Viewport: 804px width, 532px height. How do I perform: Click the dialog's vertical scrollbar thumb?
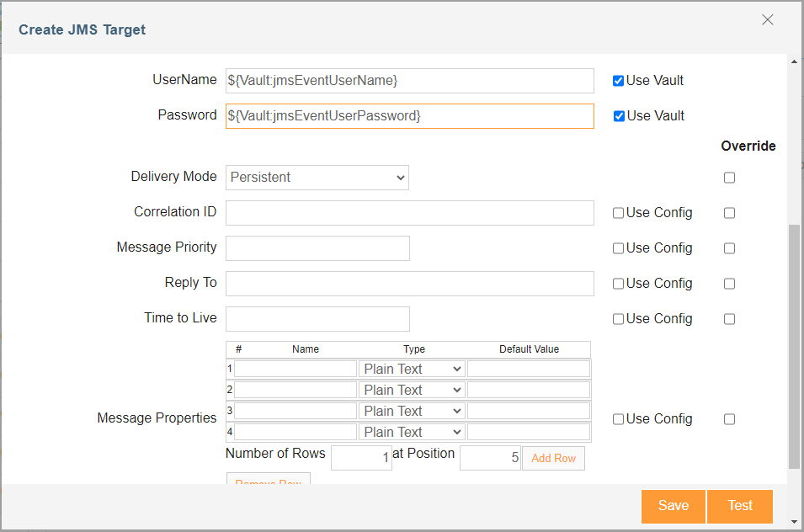[794, 346]
